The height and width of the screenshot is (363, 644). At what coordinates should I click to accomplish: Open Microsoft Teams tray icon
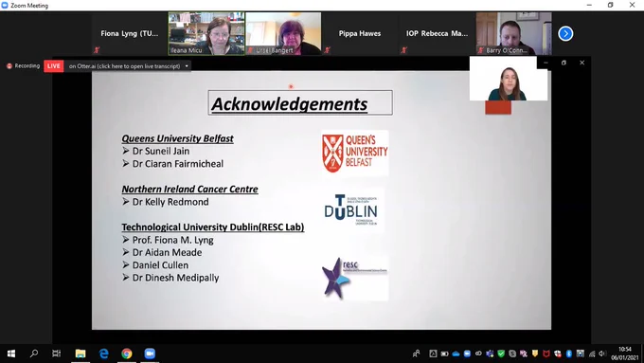pyautogui.click(x=490, y=354)
